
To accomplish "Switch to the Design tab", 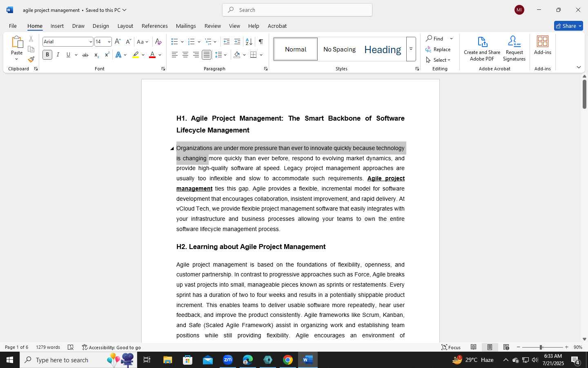I will pyautogui.click(x=100, y=26).
